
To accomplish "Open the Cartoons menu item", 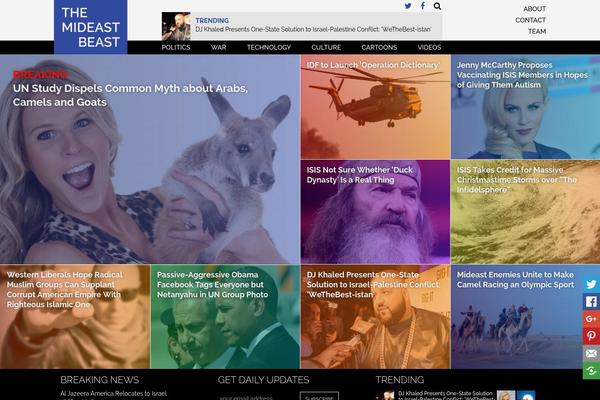I will (379, 47).
